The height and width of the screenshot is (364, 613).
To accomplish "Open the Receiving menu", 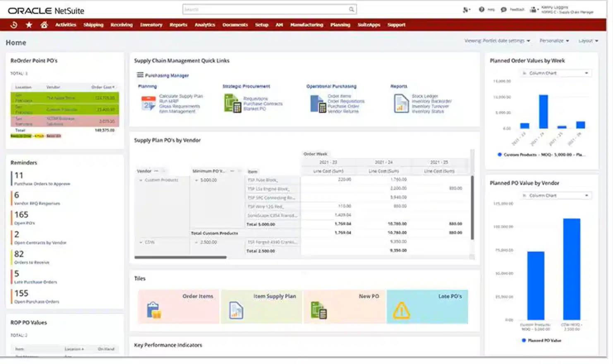I will pyautogui.click(x=122, y=25).
